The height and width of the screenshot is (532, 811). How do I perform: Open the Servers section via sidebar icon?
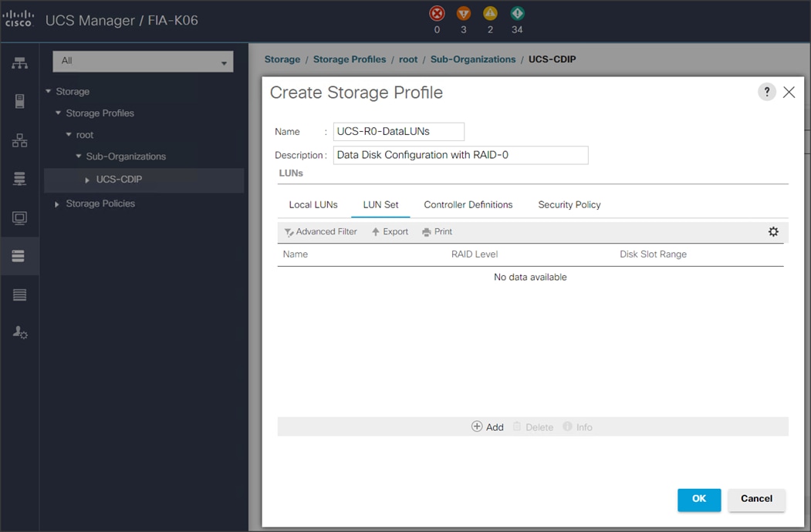pyautogui.click(x=19, y=101)
